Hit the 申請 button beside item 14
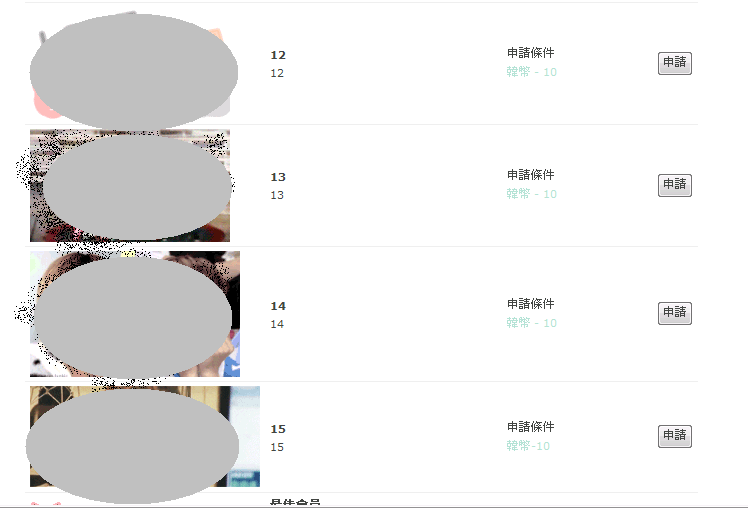The width and height of the screenshot is (748, 508). pos(675,313)
